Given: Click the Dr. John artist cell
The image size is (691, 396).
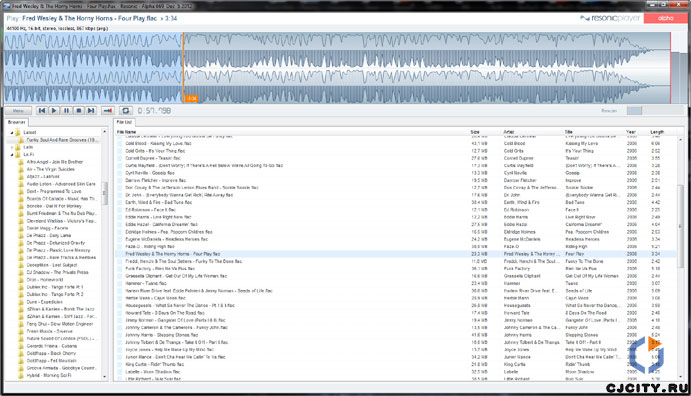Looking at the screenshot, I should coord(512,195).
